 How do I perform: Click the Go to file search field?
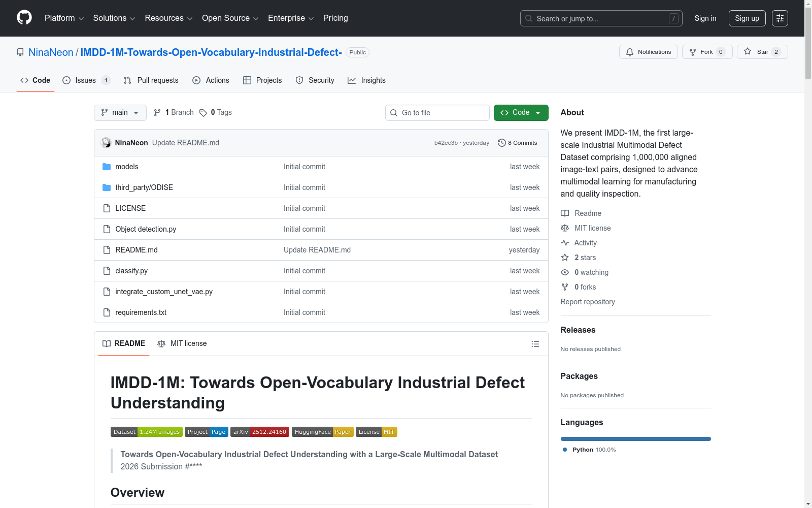tap(437, 113)
